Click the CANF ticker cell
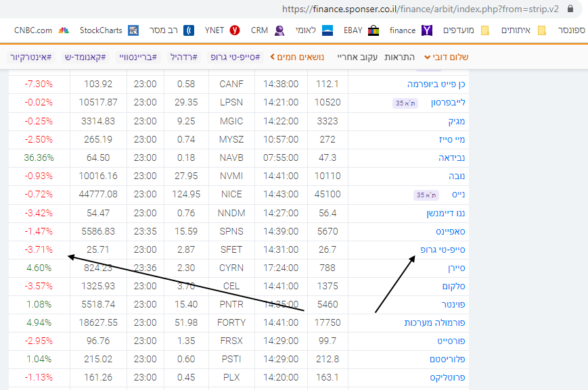588x390 pixels. [x=231, y=84]
